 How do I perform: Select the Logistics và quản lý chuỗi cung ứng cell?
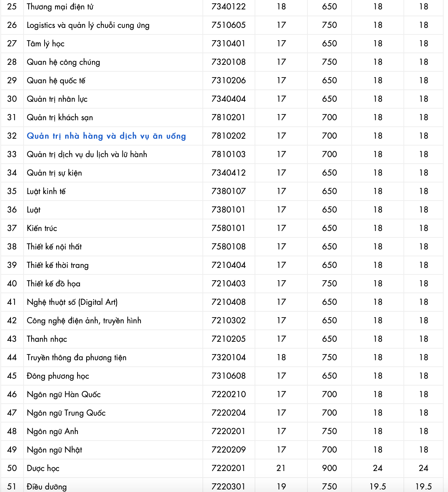click(x=88, y=25)
